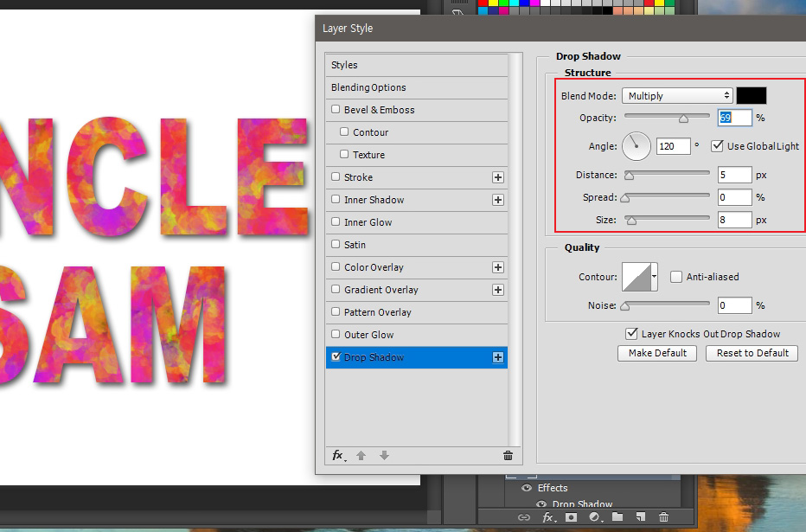Enable the Gradient Overlay checkbox

pyautogui.click(x=336, y=289)
